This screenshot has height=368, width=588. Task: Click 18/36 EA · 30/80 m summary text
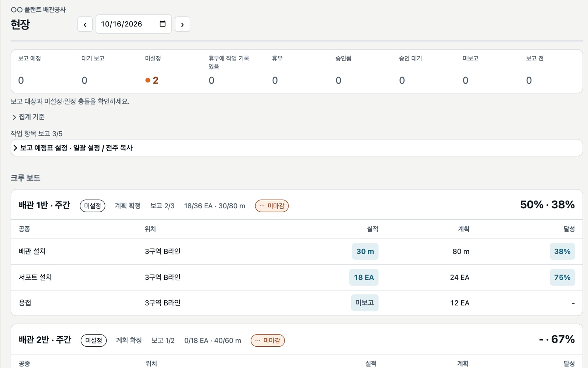click(x=215, y=206)
